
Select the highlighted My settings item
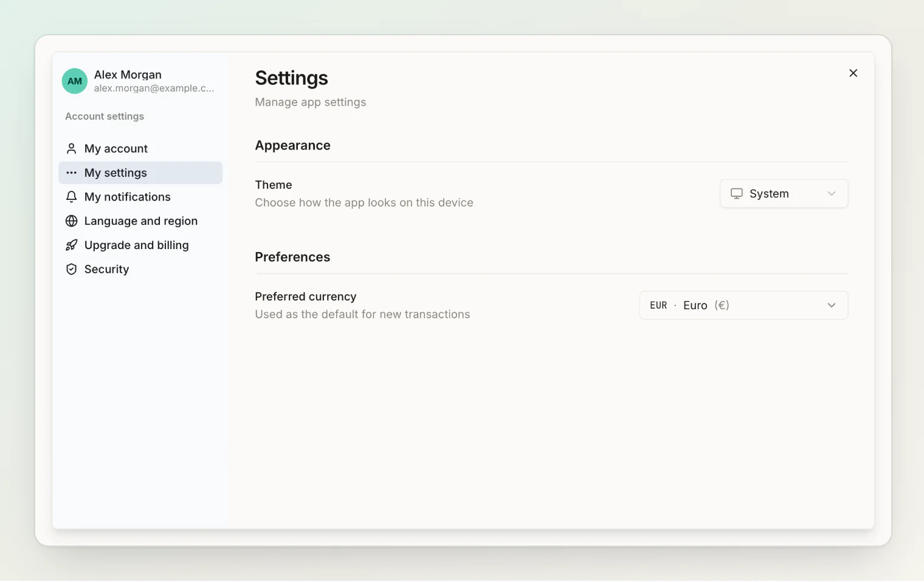coord(140,173)
